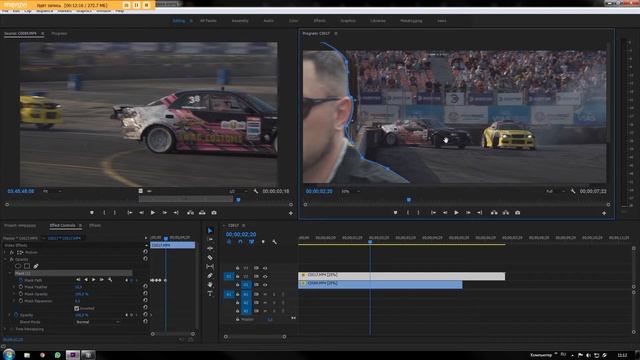Toggle animation stopwatch for Opacity
Viewport: 640px width, 360px height.
[x=16, y=315]
